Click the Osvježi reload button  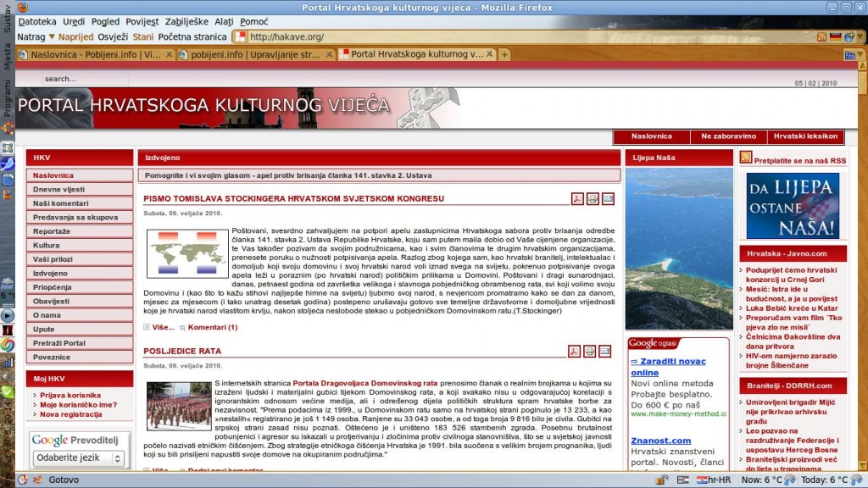click(x=113, y=36)
